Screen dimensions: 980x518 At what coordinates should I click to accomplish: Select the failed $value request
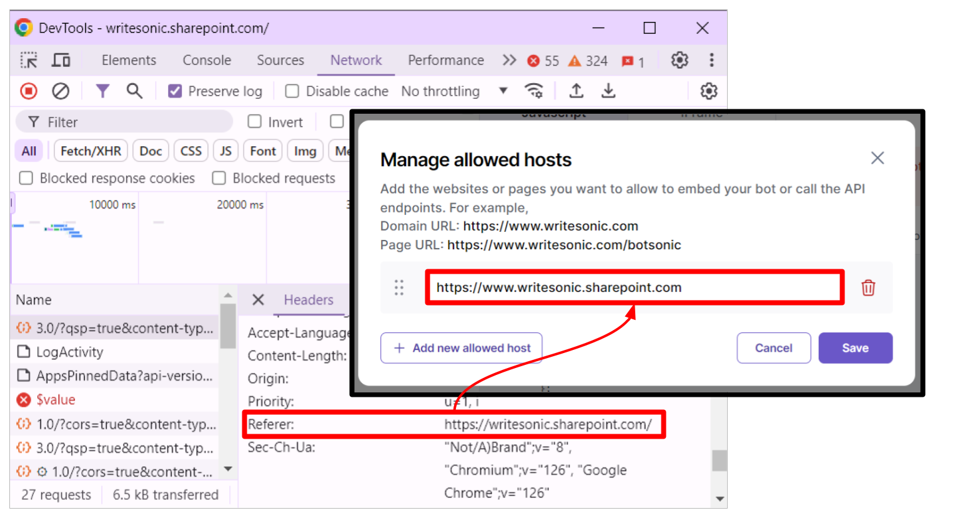click(x=116, y=399)
